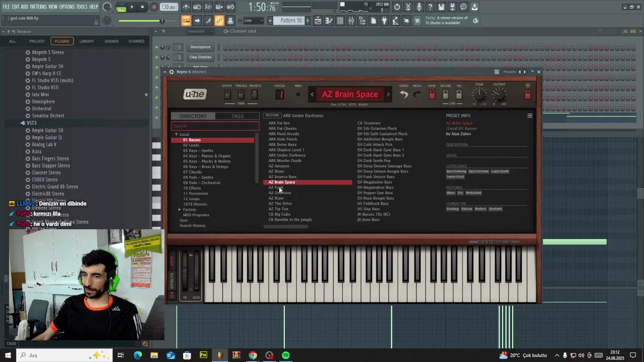This screenshot has width=644, height=362.
Task: Click the stamp tool icon
Action: point(230,21)
